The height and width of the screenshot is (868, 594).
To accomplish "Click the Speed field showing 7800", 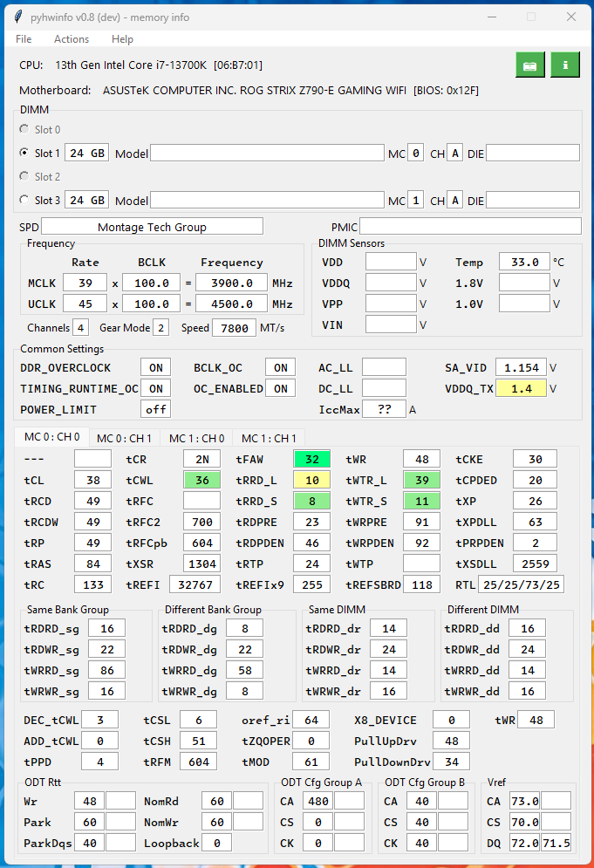I will 236,328.
